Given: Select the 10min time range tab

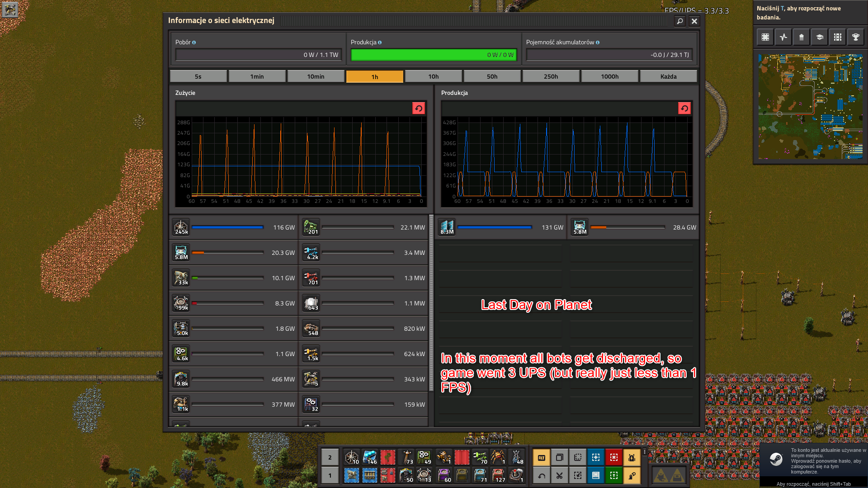Looking at the screenshot, I should (x=316, y=76).
